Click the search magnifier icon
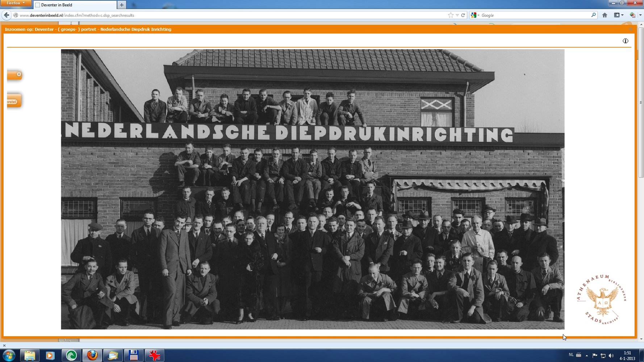Screen dimensions: 644x362 (x=593, y=15)
